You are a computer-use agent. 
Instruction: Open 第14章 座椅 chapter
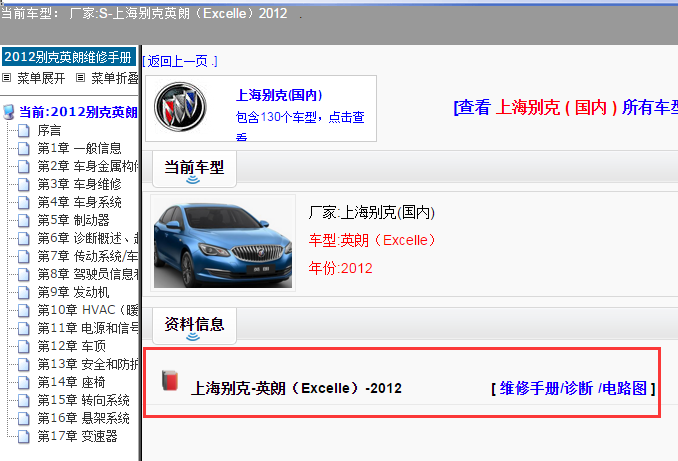[x=71, y=383]
